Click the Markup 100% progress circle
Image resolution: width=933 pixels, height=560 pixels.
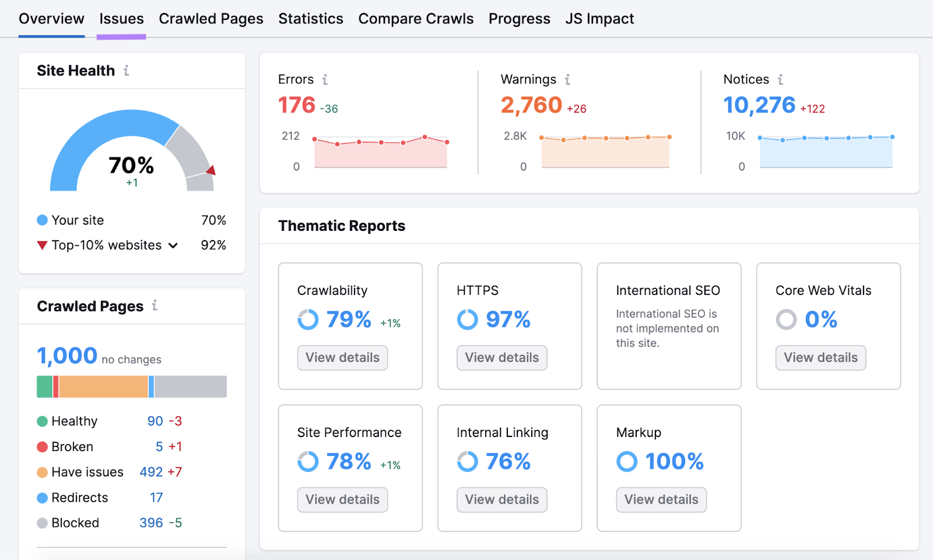626,461
